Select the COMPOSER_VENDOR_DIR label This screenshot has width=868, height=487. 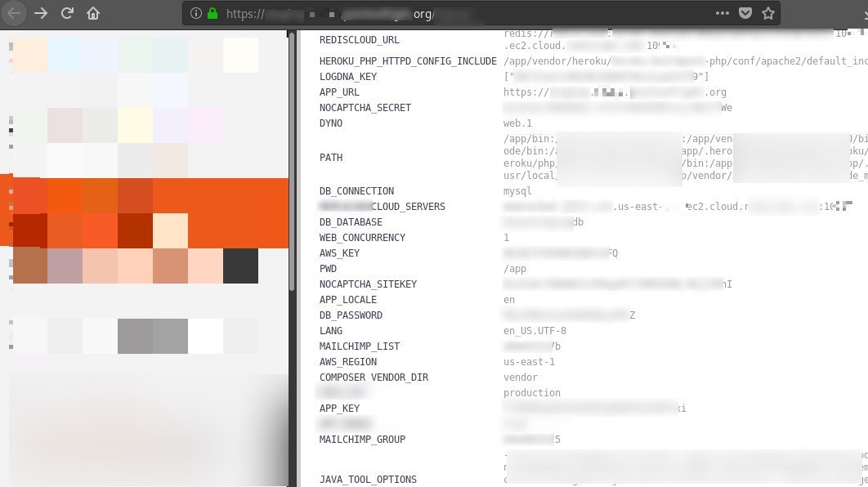tap(374, 377)
